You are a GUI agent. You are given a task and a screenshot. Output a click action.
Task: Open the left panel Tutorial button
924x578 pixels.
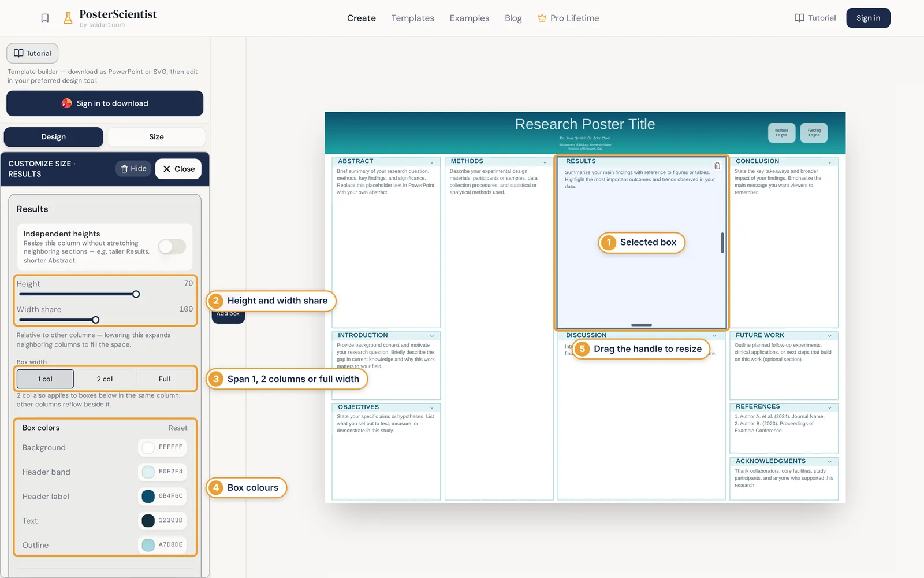(x=32, y=53)
